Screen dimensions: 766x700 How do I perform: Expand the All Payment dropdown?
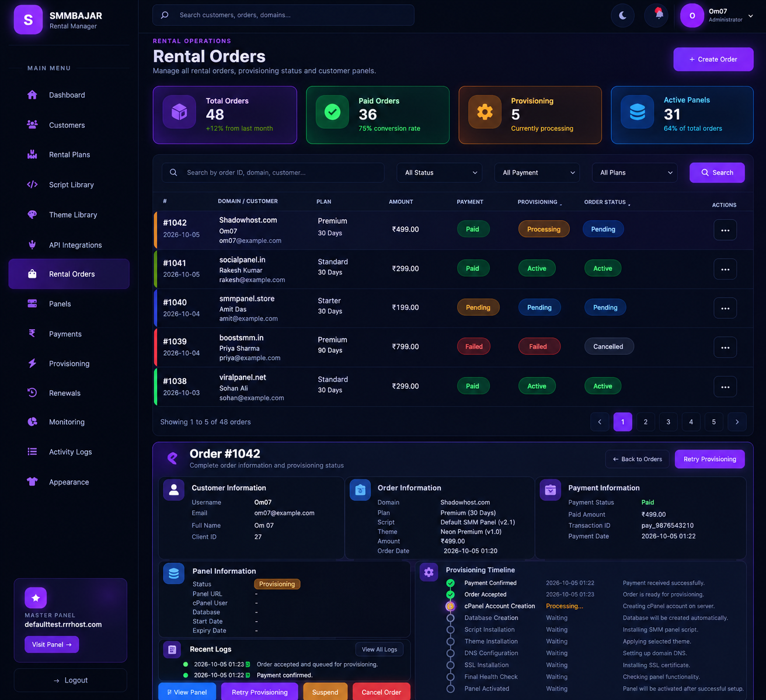[x=537, y=173]
